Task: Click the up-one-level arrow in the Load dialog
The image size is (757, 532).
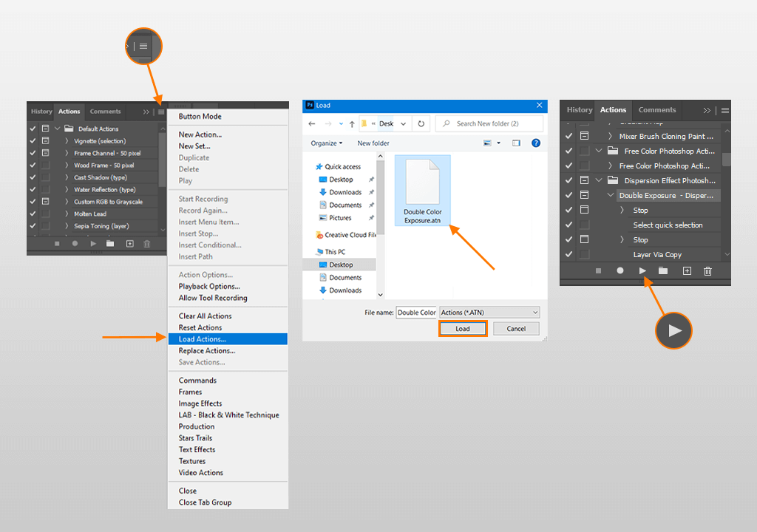Action: coord(352,124)
